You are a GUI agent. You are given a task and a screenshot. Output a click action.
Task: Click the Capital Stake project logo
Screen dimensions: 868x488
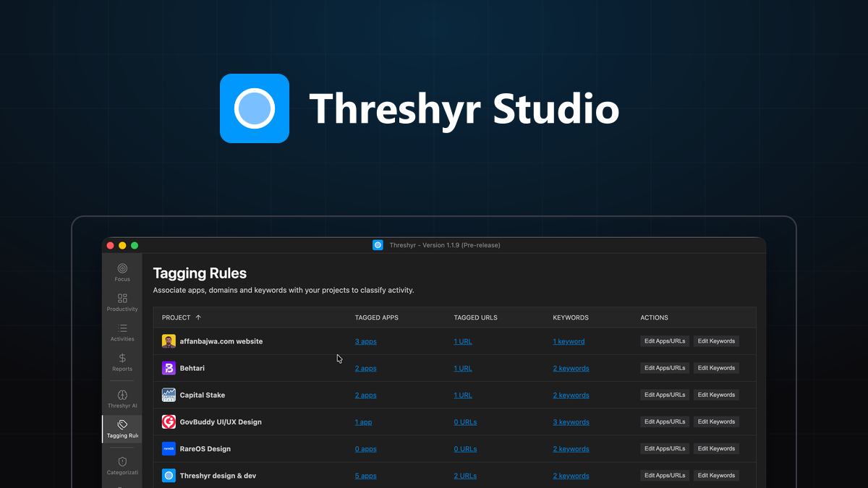[169, 395]
